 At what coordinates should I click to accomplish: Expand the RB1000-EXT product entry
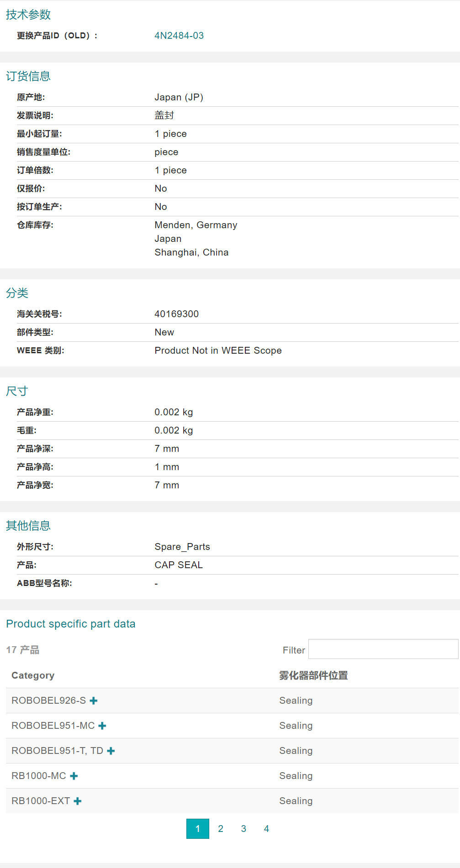(78, 801)
